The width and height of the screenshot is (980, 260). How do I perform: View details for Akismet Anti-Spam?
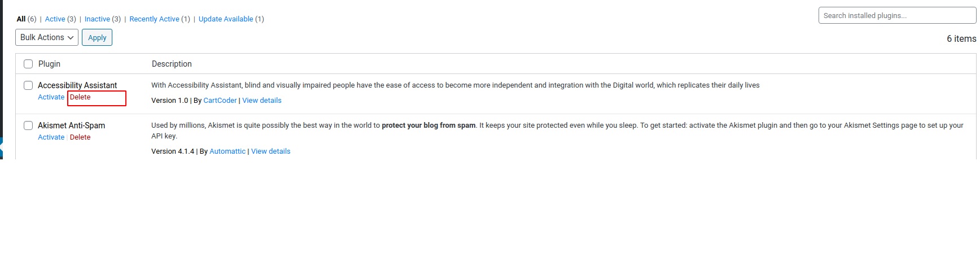click(270, 151)
